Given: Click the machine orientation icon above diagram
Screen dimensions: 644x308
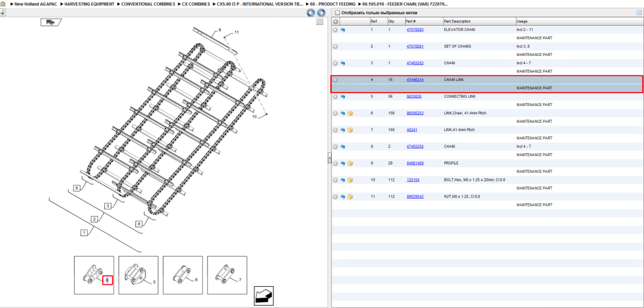Looking at the screenshot, I should (x=51, y=23).
